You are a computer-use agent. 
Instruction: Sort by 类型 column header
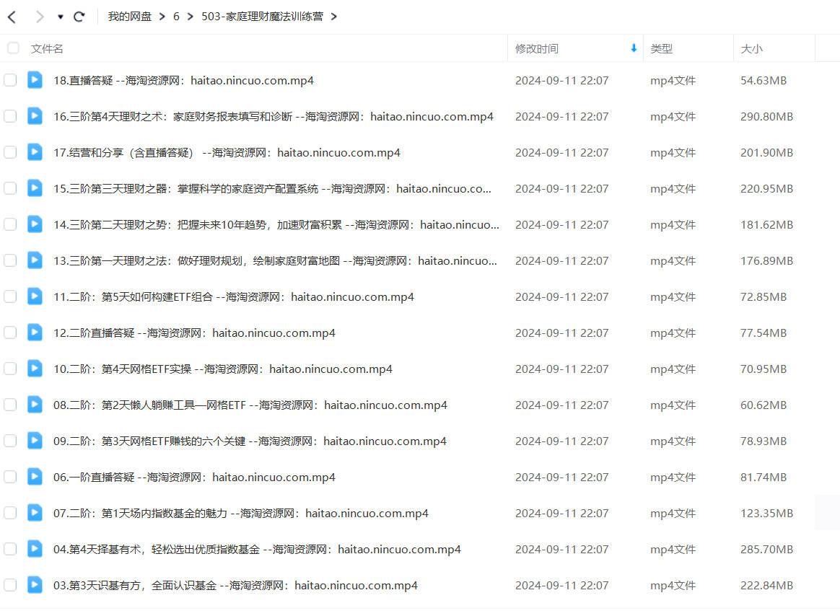click(x=661, y=49)
